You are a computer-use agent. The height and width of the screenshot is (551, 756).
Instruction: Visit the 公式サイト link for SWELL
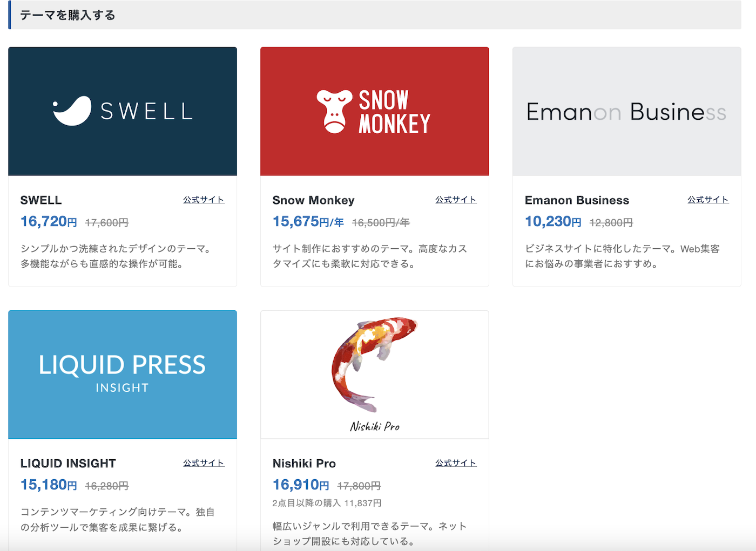tap(204, 200)
